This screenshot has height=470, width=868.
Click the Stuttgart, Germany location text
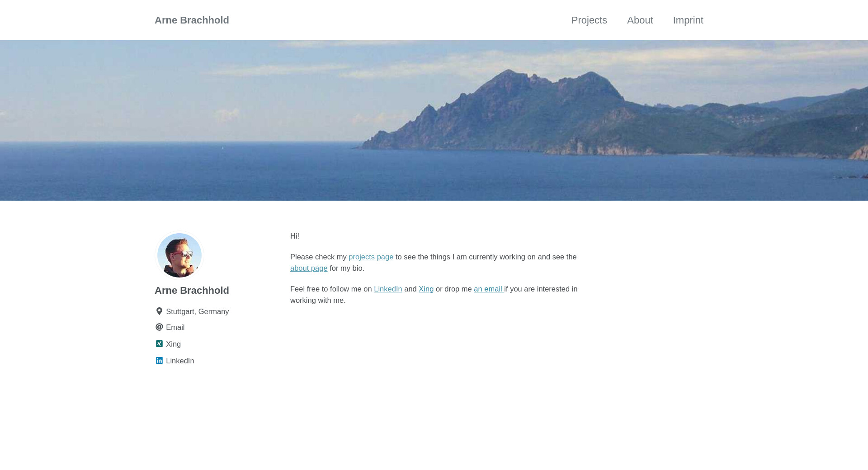click(197, 311)
